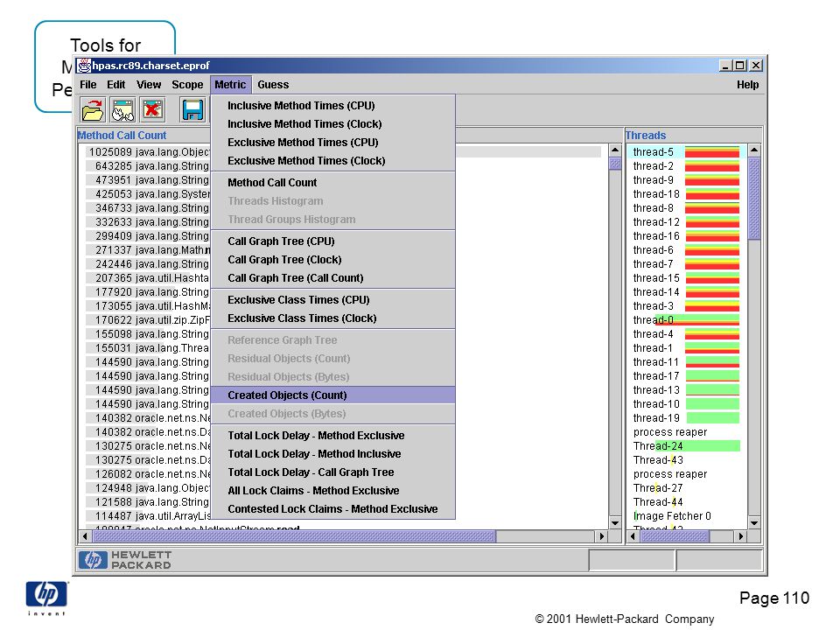The image size is (840, 630).
Task: Open the Edit menu
Action: [115, 85]
